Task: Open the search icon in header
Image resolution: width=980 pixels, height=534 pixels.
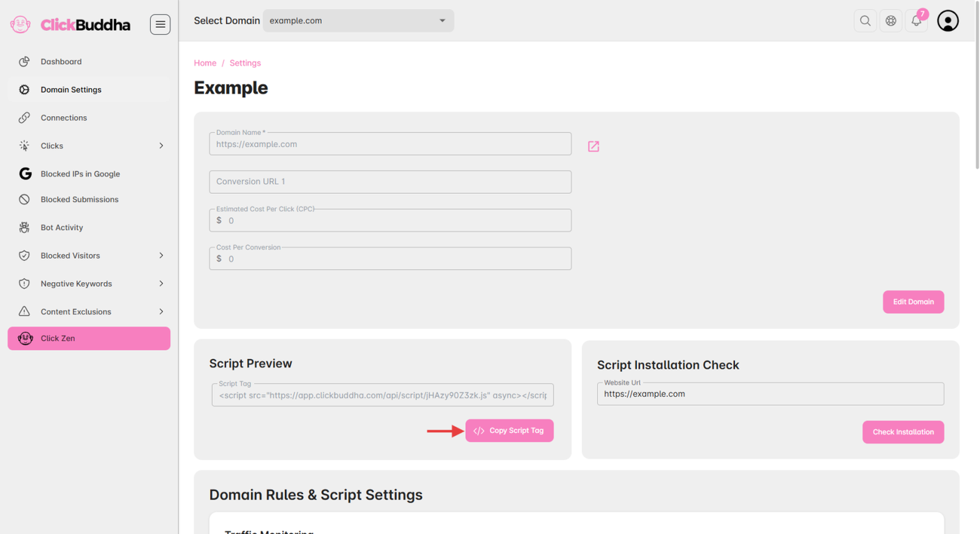Action: pos(865,21)
